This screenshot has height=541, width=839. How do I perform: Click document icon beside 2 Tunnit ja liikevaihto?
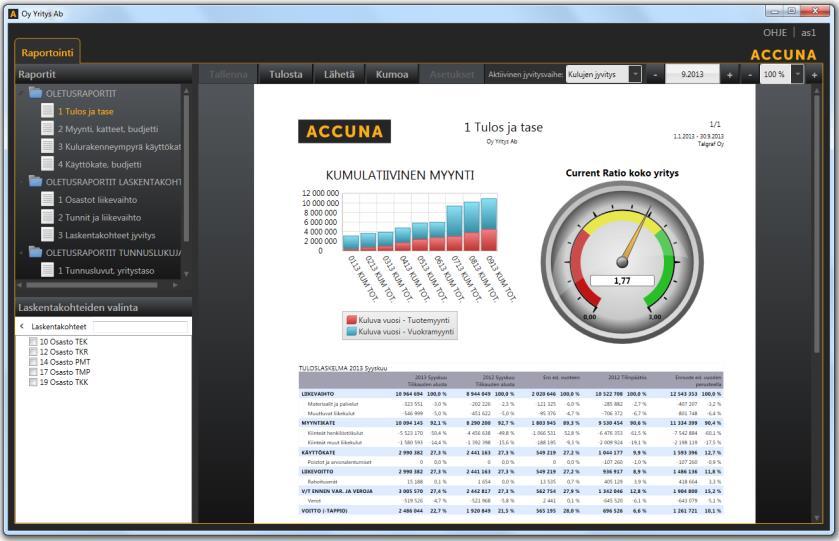pos(47,217)
